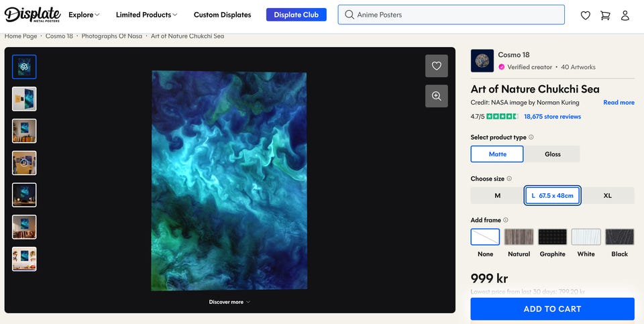Open Cosmo 18 creator name link

tap(513, 54)
